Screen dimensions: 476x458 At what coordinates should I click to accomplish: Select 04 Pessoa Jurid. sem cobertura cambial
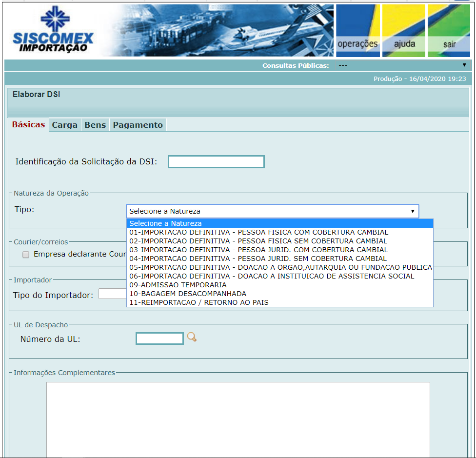tap(279, 259)
